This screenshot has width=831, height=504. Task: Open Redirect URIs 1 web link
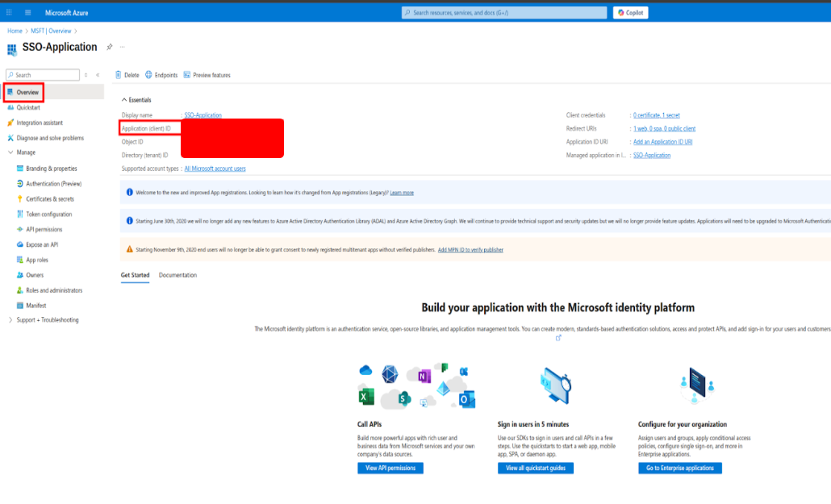tap(664, 129)
